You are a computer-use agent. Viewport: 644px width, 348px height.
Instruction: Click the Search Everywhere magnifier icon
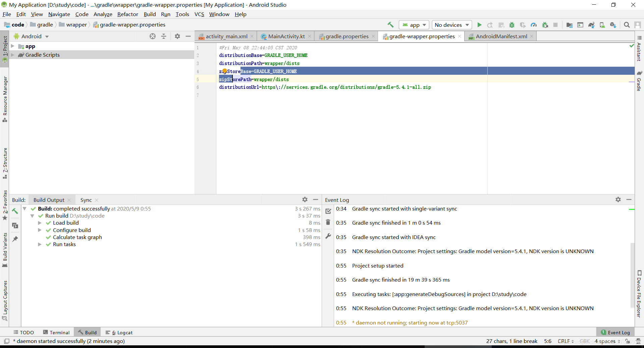(627, 25)
